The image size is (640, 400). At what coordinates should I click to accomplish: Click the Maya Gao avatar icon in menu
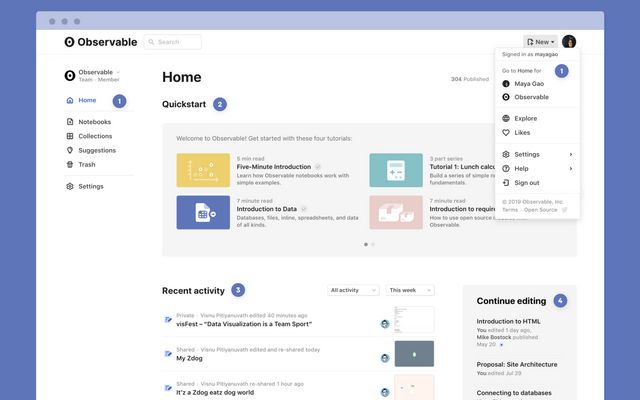pyautogui.click(x=506, y=84)
